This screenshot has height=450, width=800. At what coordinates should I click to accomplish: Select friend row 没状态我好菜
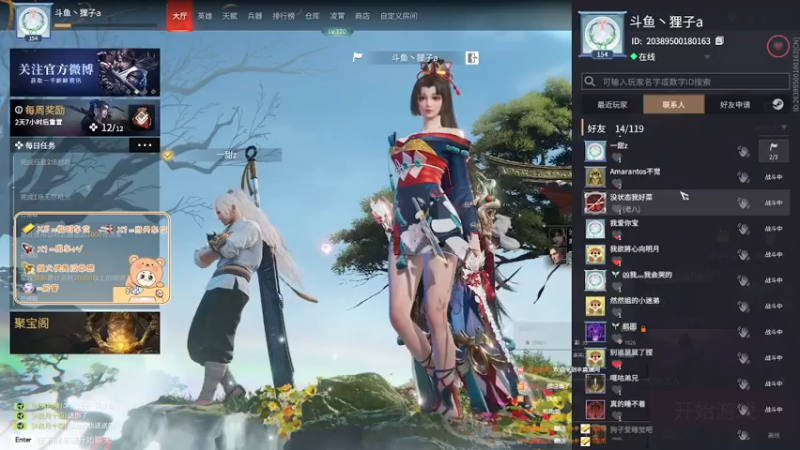[x=686, y=203]
